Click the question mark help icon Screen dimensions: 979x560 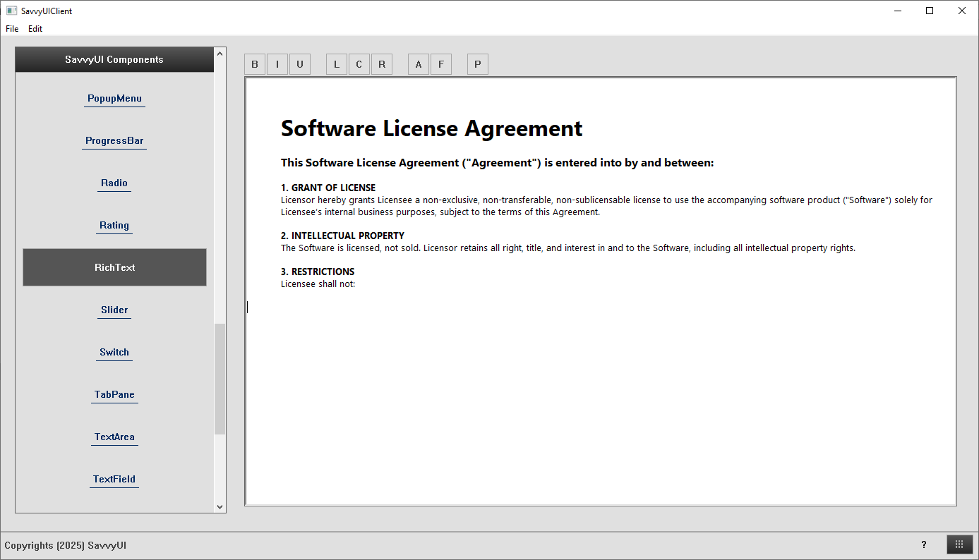pos(924,544)
